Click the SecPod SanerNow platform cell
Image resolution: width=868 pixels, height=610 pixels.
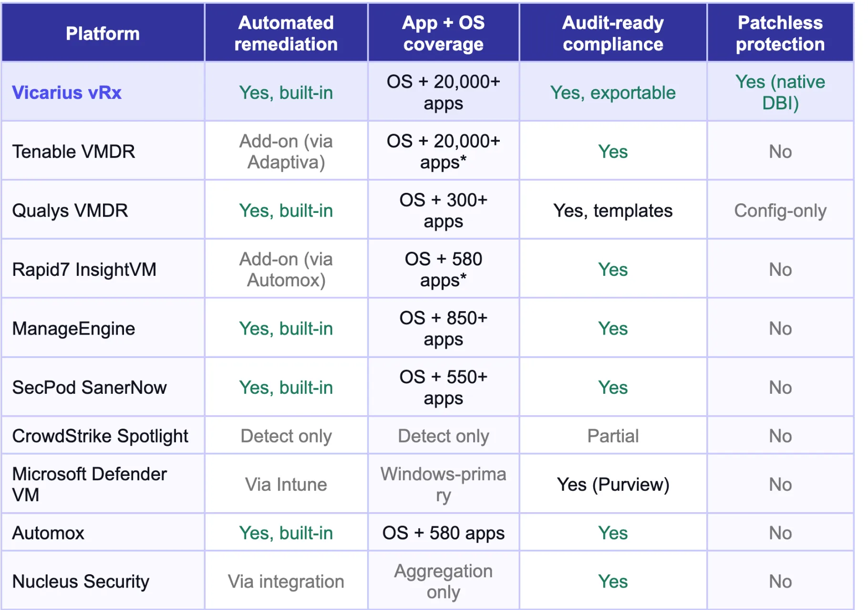coord(90,387)
